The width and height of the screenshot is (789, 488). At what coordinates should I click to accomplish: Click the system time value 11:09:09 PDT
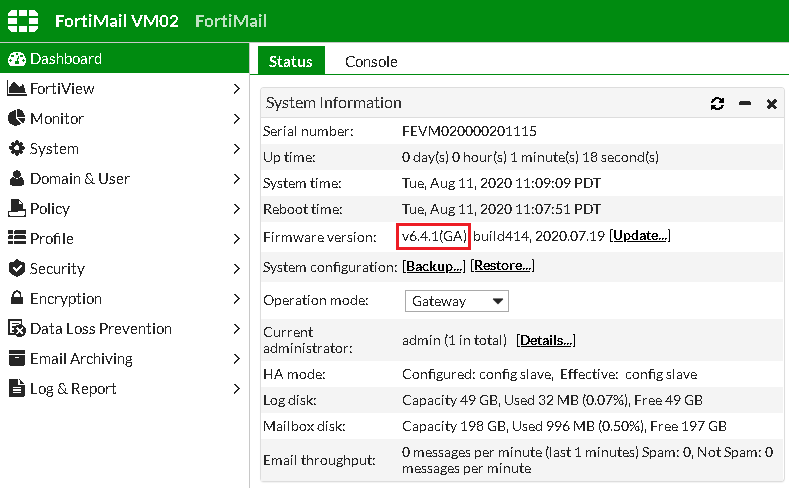tap(501, 183)
